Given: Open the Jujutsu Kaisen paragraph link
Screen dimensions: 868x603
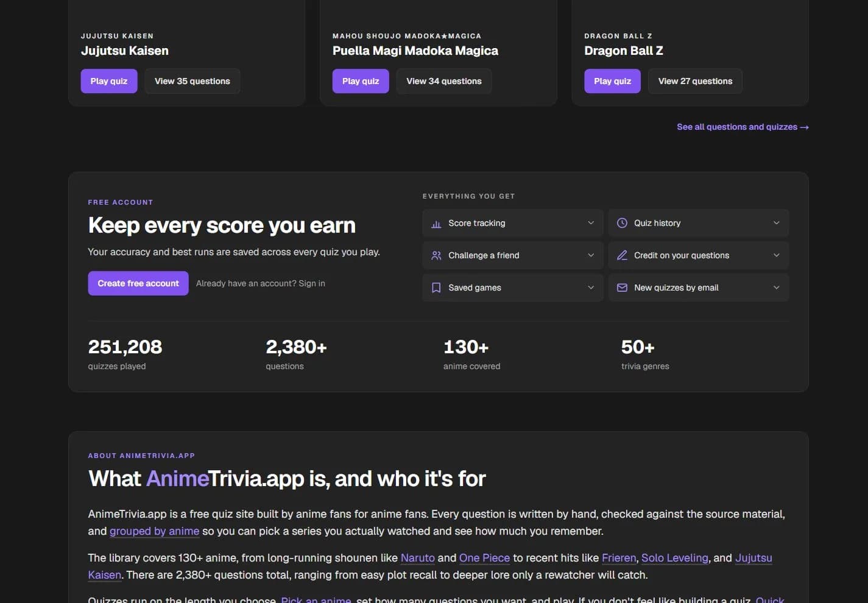Looking at the screenshot, I should (753, 558).
